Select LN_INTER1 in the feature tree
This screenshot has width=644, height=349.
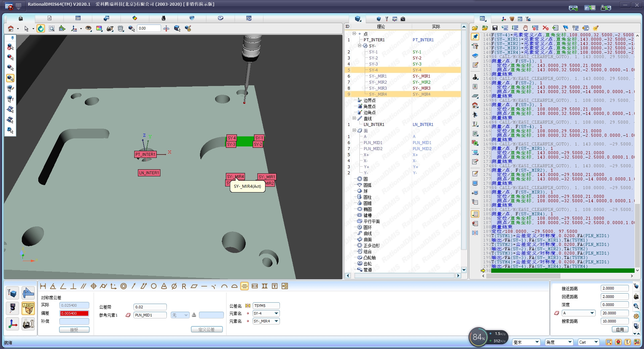click(x=374, y=125)
